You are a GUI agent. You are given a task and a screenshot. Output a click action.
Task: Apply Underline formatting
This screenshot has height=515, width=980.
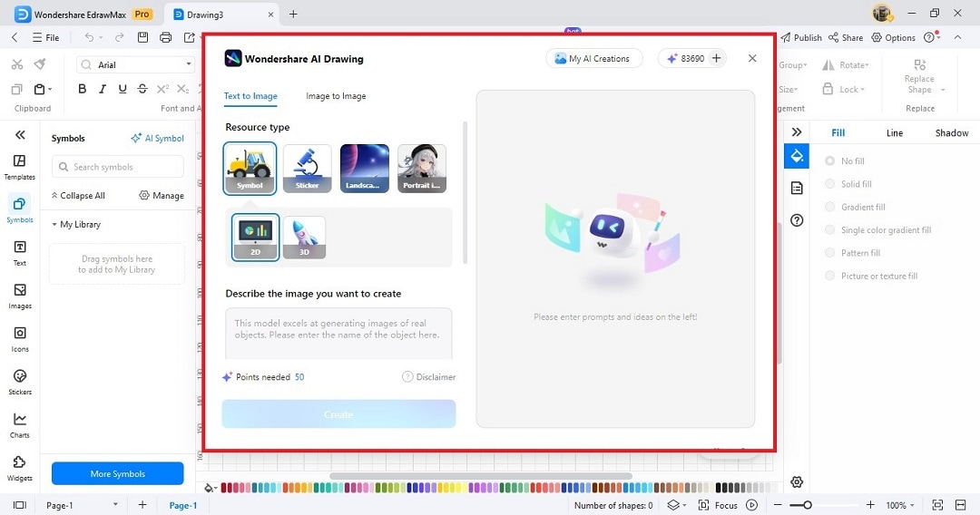point(122,89)
